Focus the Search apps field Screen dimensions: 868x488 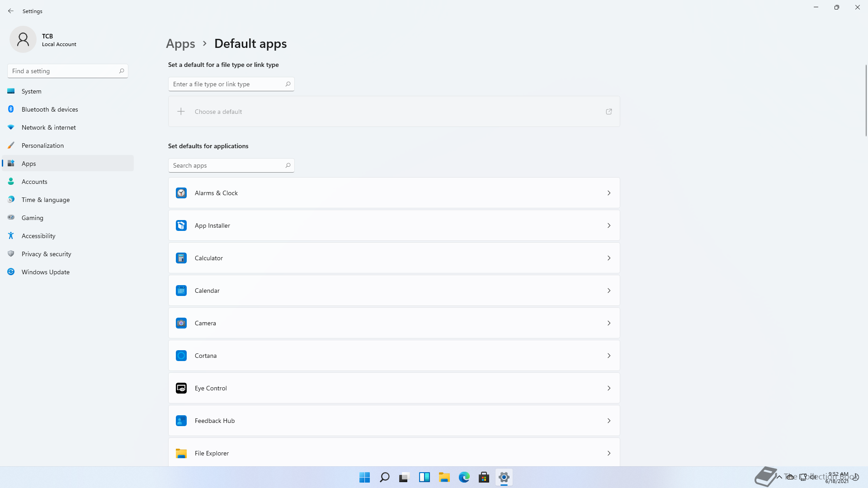coord(231,165)
